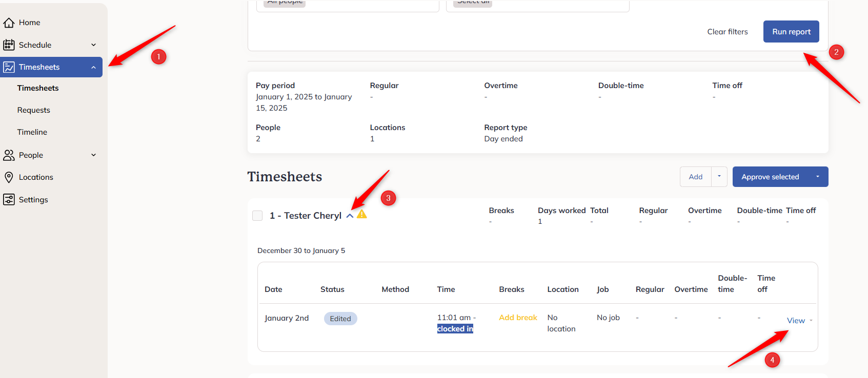Click the 'Day ended' report type value
This screenshot has width=868, height=378.
point(503,139)
